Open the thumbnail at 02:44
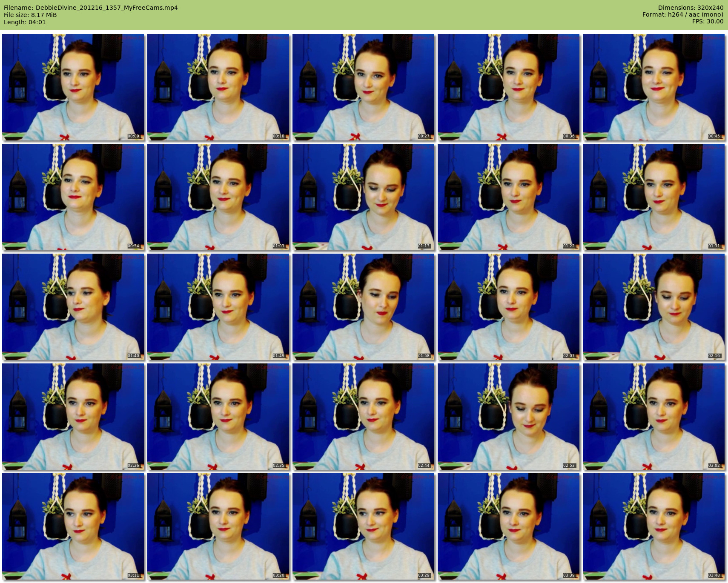 click(x=364, y=417)
